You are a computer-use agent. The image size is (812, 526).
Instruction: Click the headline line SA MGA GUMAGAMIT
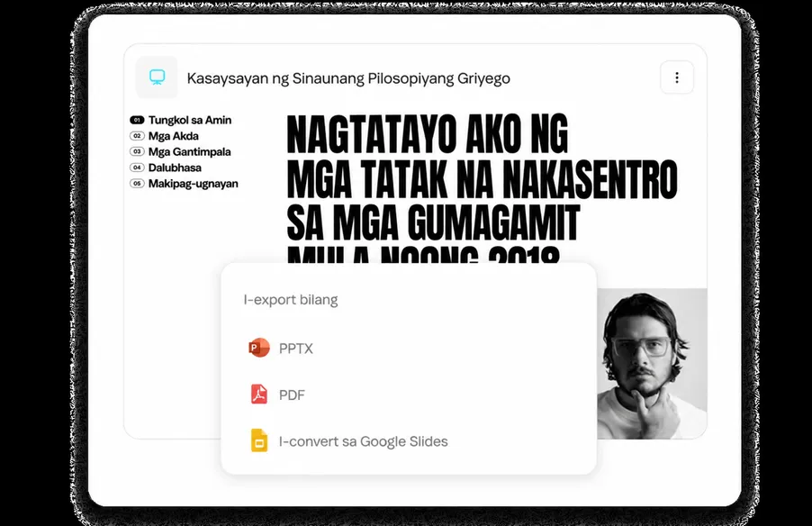pyautogui.click(x=433, y=223)
